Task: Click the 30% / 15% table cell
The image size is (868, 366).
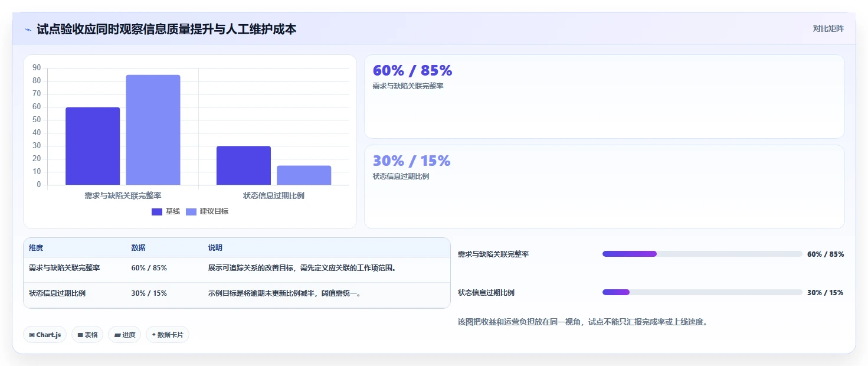Action: [149, 293]
